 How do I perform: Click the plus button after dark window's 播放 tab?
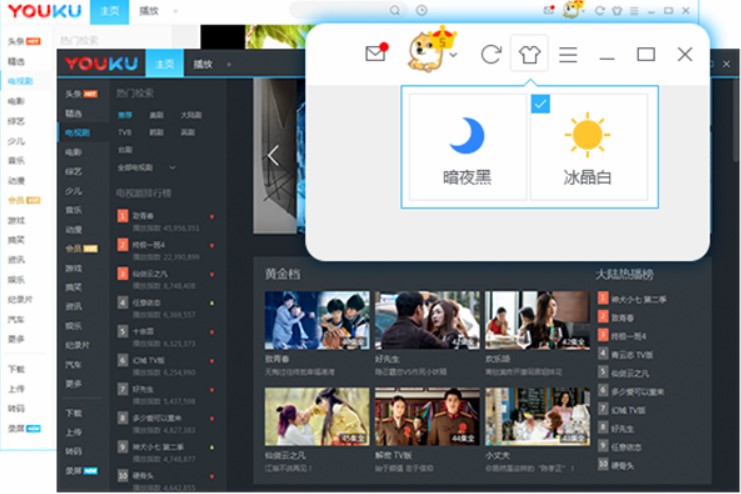229,64
